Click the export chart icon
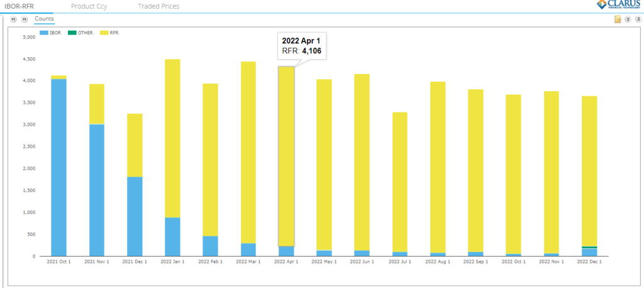Viewport: 644px width, 288px height. click(618, 19)
